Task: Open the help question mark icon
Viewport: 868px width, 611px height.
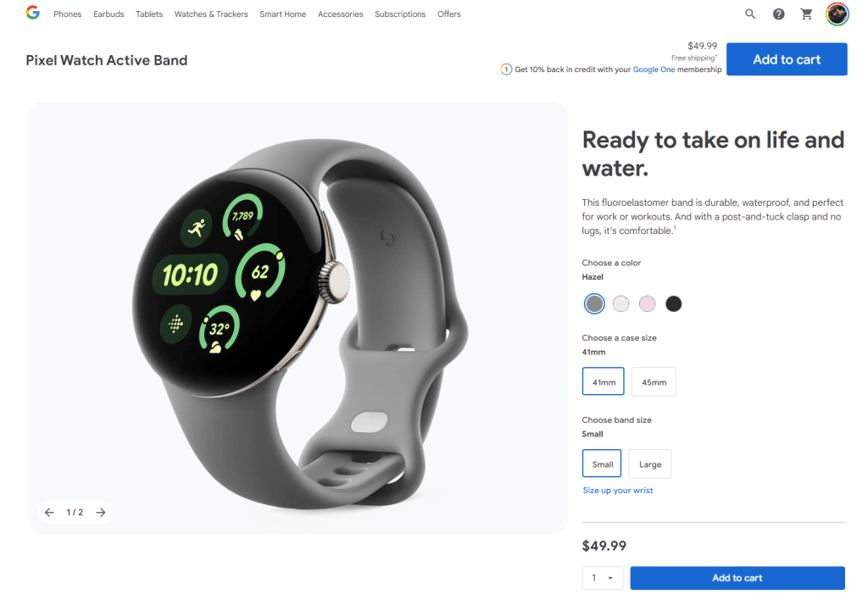Action: (778, 14)
